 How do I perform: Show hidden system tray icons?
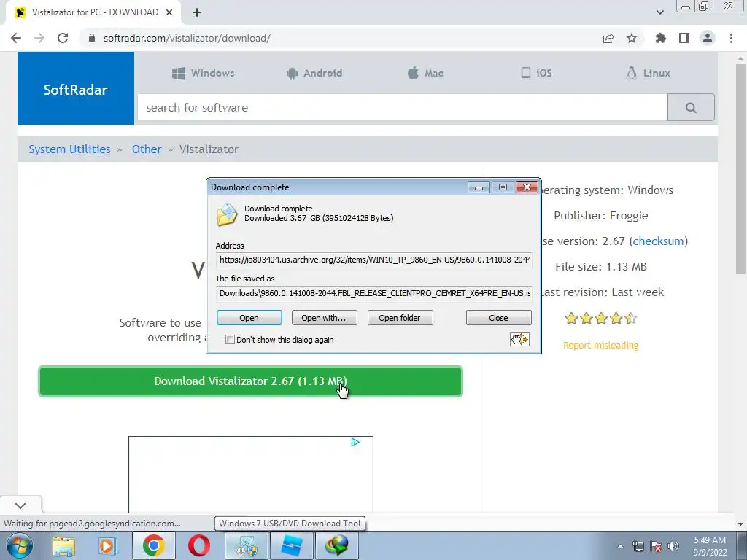620,546
